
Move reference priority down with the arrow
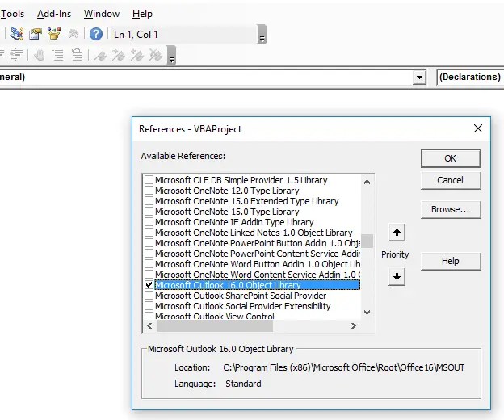[397, 276]
